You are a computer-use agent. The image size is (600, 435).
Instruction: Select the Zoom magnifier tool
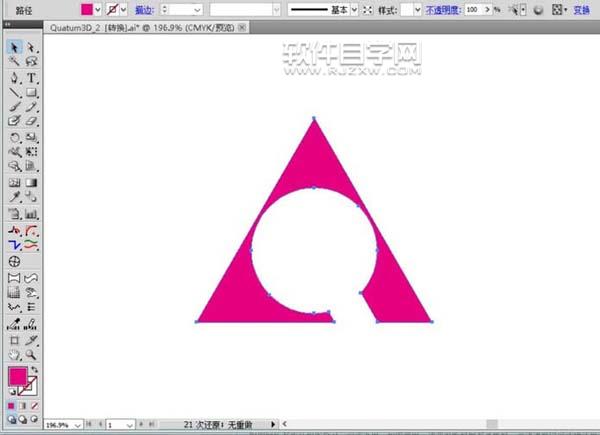[x=31, y=355]
